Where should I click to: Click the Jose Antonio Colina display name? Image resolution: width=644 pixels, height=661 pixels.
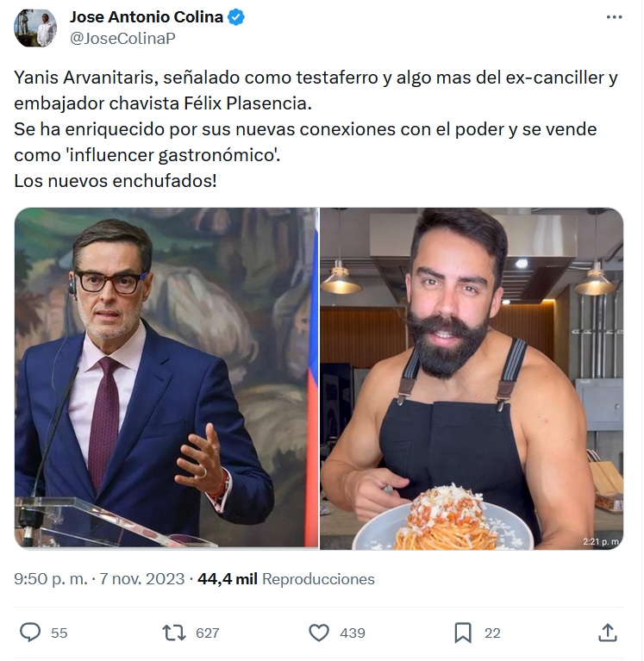pos(146,17)
